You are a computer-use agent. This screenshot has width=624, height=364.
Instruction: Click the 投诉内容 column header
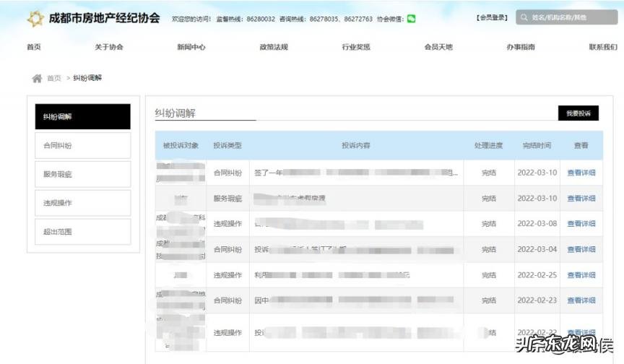356,146
